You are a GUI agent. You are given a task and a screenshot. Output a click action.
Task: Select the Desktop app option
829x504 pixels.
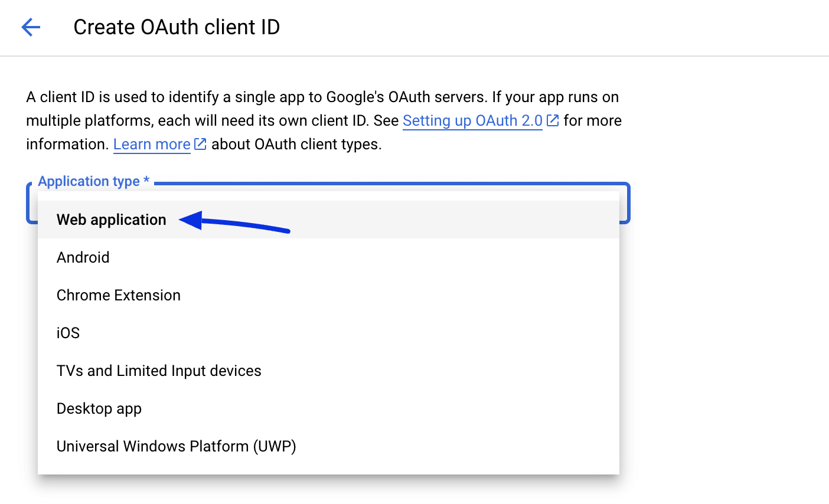pyautogui.click(x=328, y=408)
